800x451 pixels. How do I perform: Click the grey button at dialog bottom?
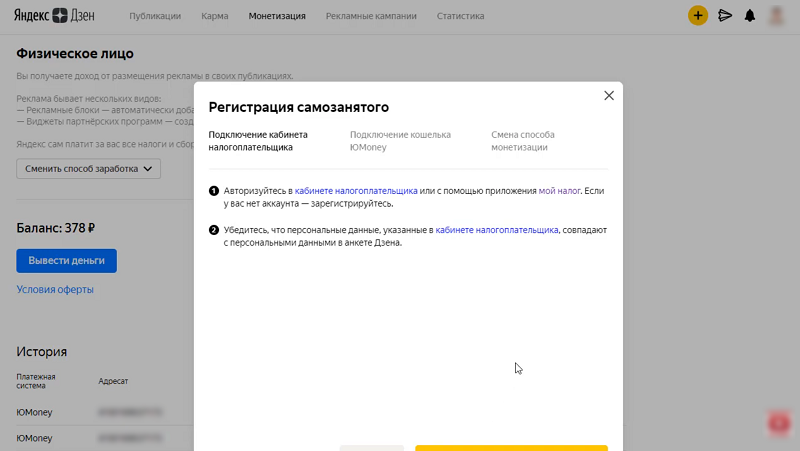[x=372, y=448]
